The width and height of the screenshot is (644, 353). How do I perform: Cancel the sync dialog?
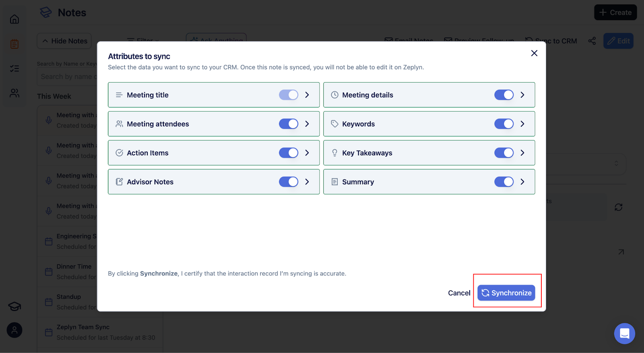coord(459,293)
